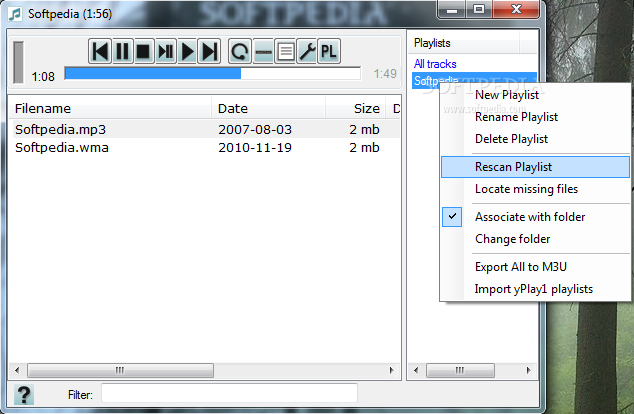
Task: Open settings via the wrench icon
Action: 307,51
